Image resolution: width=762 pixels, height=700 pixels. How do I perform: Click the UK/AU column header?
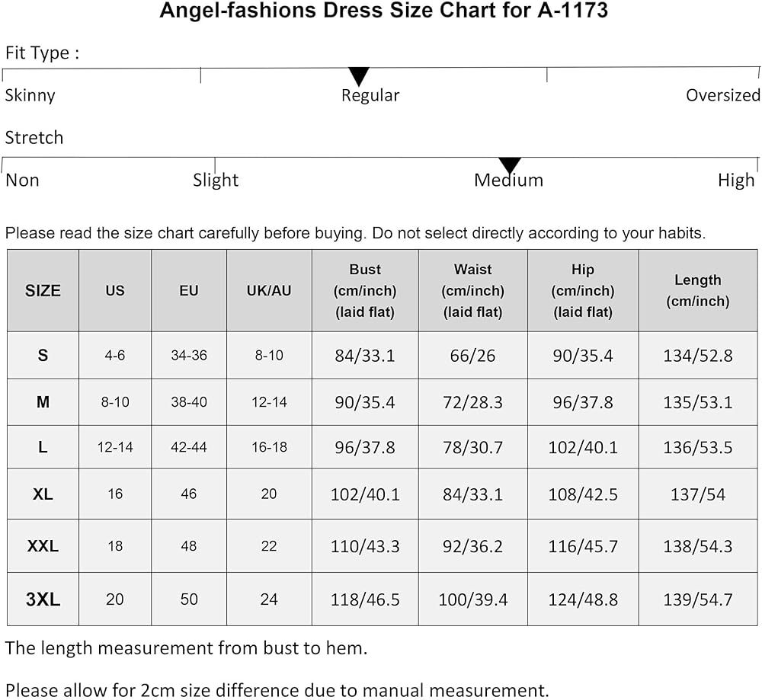click(x=269, y=290)
